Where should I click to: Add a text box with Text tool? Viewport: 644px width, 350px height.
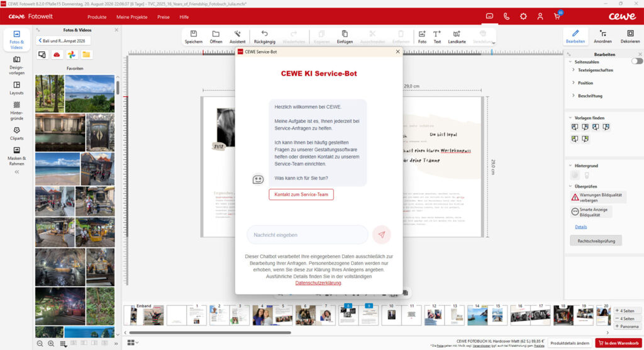[x=437, y=37]
